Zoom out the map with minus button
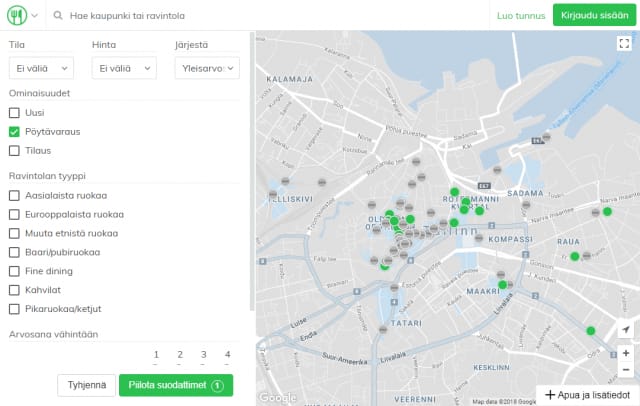This screenshot has width=640, height=406. (x=625, y=370)
